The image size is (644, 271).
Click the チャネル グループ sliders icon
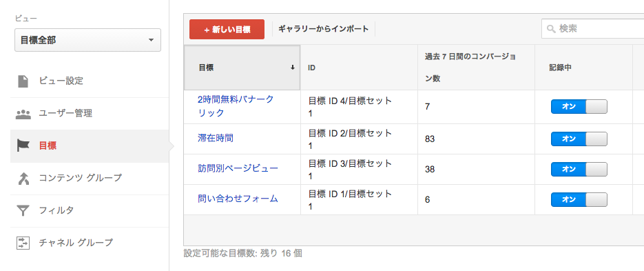[x=23, y=243]
